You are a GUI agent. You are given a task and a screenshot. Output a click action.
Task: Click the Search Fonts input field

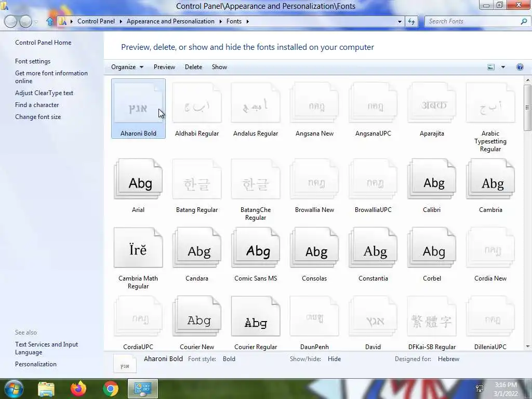point(473,21)
